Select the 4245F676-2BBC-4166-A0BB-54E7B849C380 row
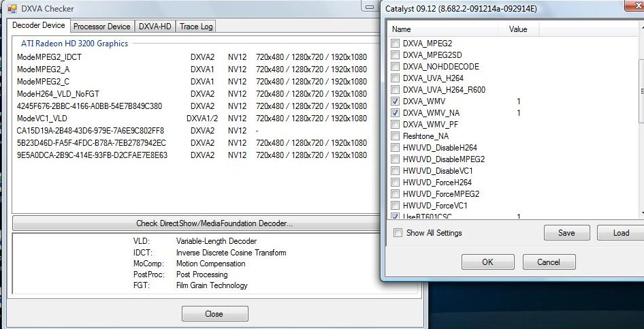Screen dimensions: 644x329 [x=192, y=106]
